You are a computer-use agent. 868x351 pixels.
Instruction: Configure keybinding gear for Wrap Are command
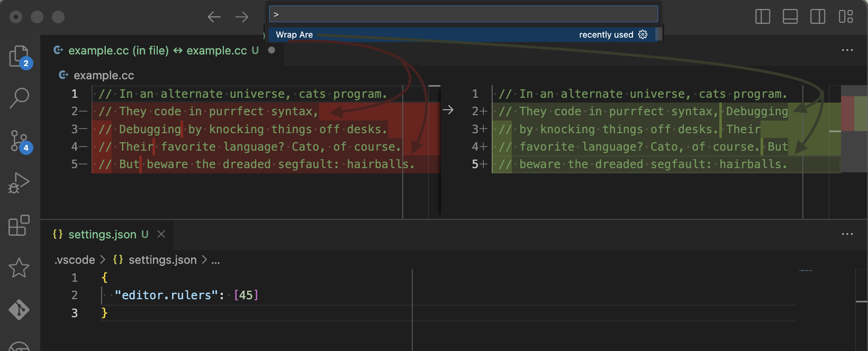(x=643, y=34)
